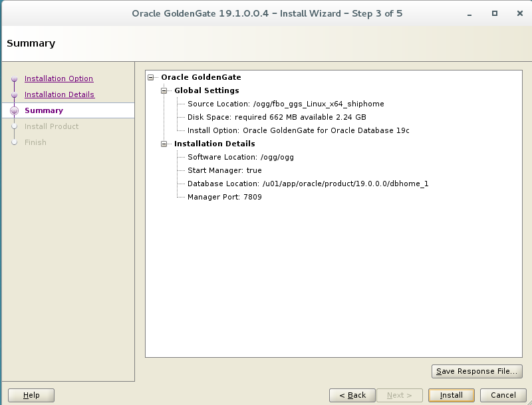This screenshot has width=532, height=405.
Task: Click the Installation Details step bullet
Action: [x=14, y=94]
